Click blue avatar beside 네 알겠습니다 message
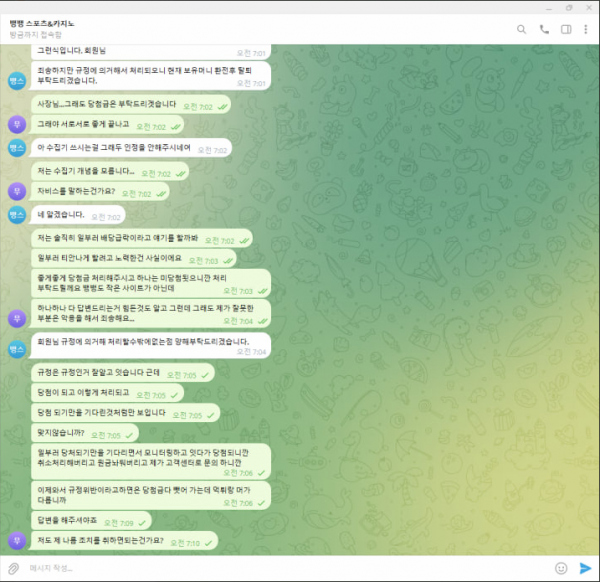600x582 pixels. [17, 215]
